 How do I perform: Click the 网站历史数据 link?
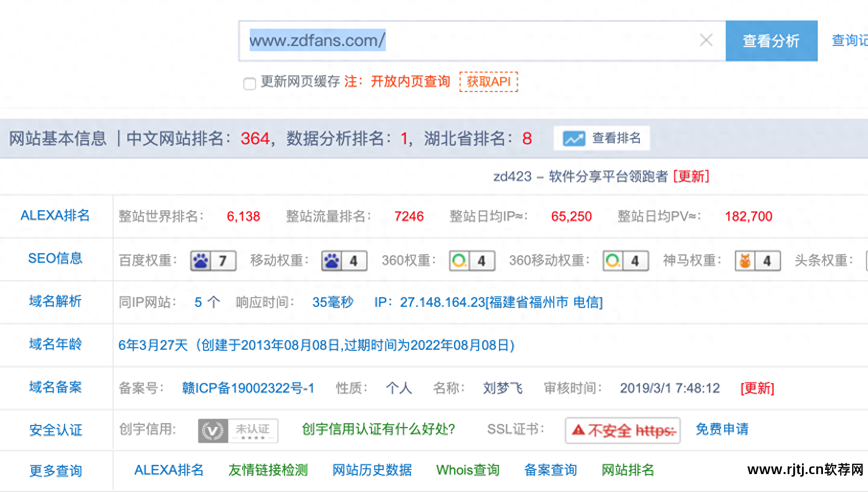click(x=372, y=470)
